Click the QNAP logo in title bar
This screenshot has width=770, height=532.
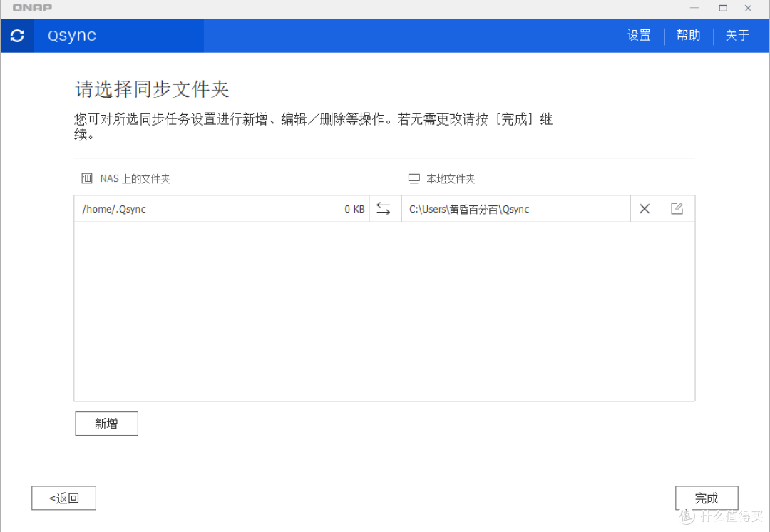point(32,8)
